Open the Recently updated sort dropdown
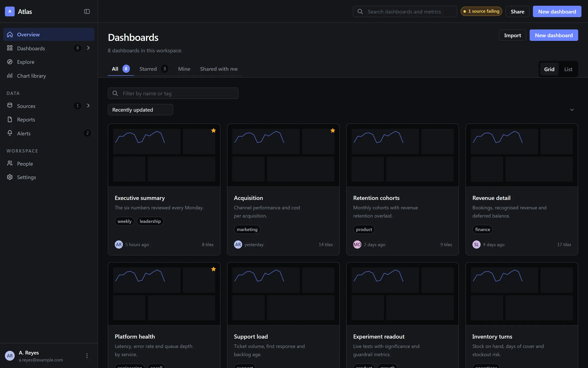 pyautogui.click(x=140, y=110)
